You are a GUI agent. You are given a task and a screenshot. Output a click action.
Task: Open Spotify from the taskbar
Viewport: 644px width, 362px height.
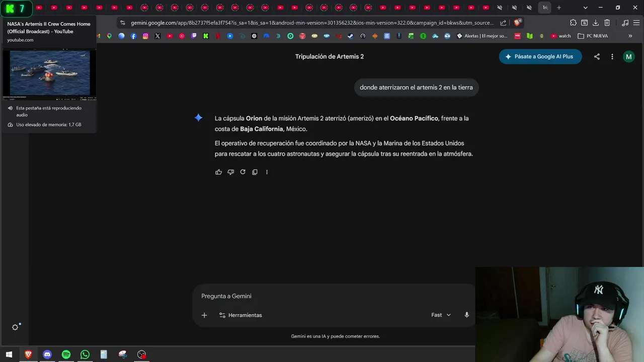click(x=66, y=354)
